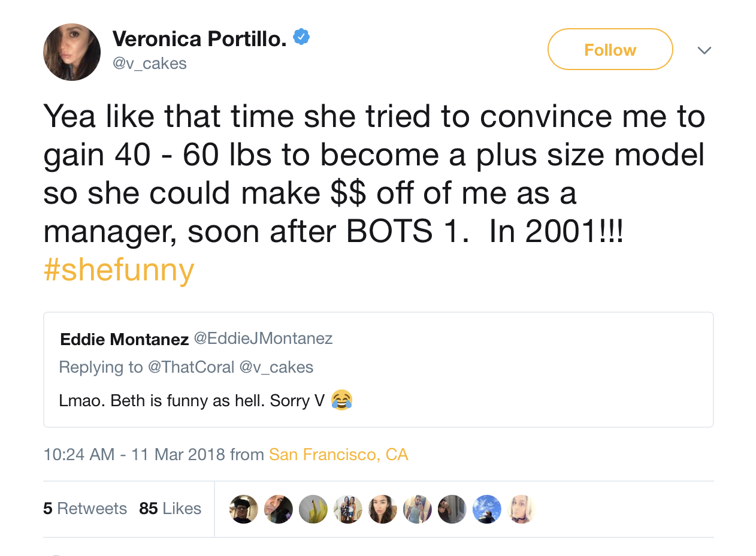Open the San Francisco, CA location link
Screen dimensions: 756x556
pyautogui.click(x=338, y=454)
